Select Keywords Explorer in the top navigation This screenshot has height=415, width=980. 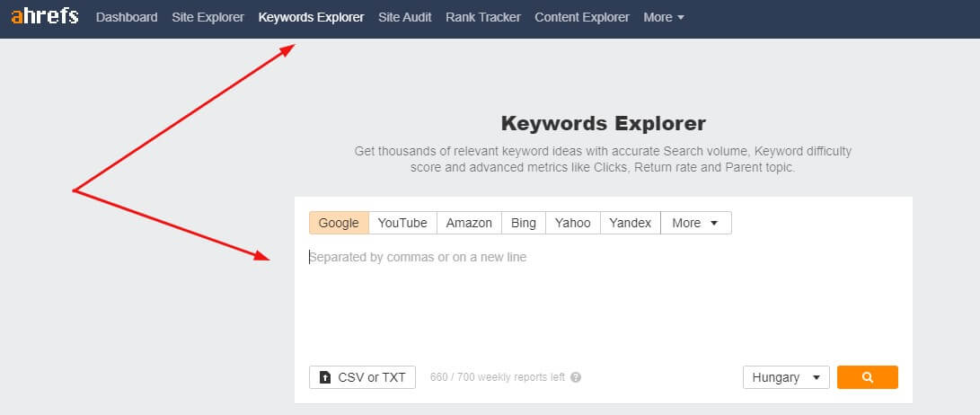point(312,17)
